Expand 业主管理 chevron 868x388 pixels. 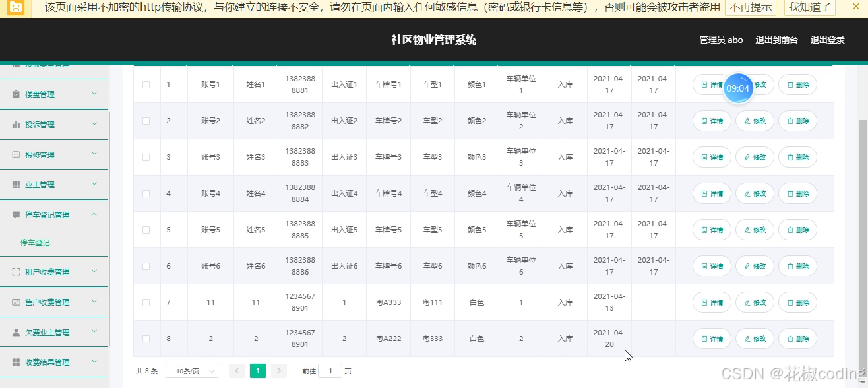(x=94, y=184)
